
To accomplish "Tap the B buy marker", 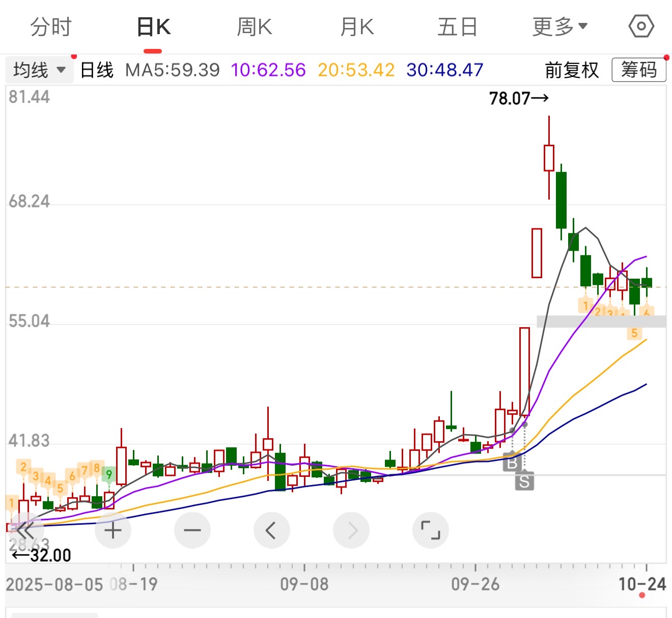I will point(512,463).
